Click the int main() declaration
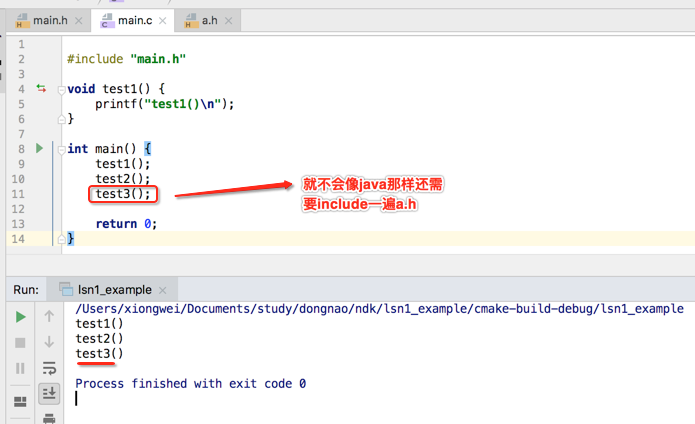The width and height of the screenshot is (695, 424). click(x=109, y=149)
